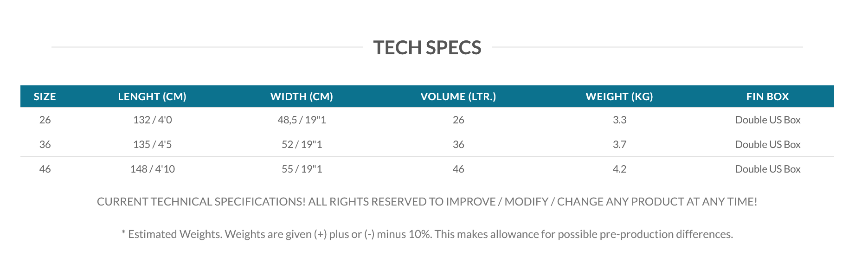Select size 26 in the first column
Screen dimensions: 868x270
(45, 120)
